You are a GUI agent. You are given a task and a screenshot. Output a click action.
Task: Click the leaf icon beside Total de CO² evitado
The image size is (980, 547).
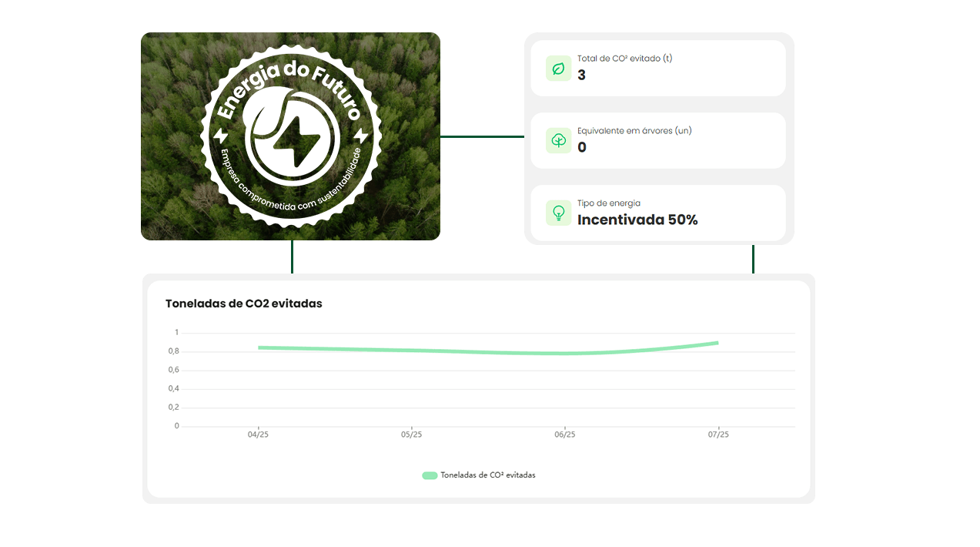pyautogui.click(x=558, y=69)
